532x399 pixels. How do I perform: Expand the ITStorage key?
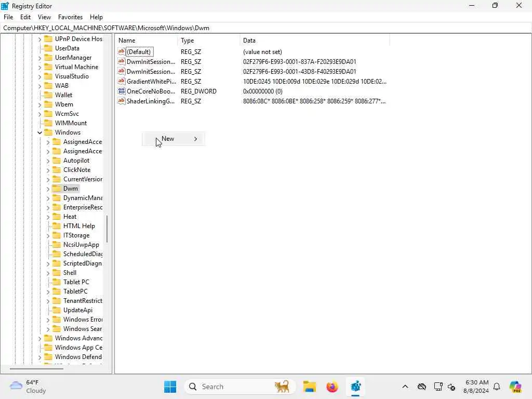coord(48,235)
